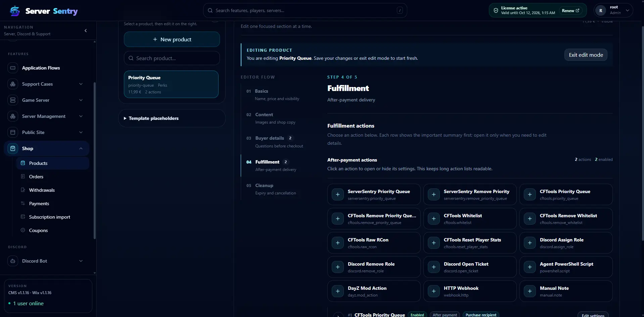Click the Discord Bot sidebar icon
Viewport: 644px width, 317px height.
[x=13, y=261]
